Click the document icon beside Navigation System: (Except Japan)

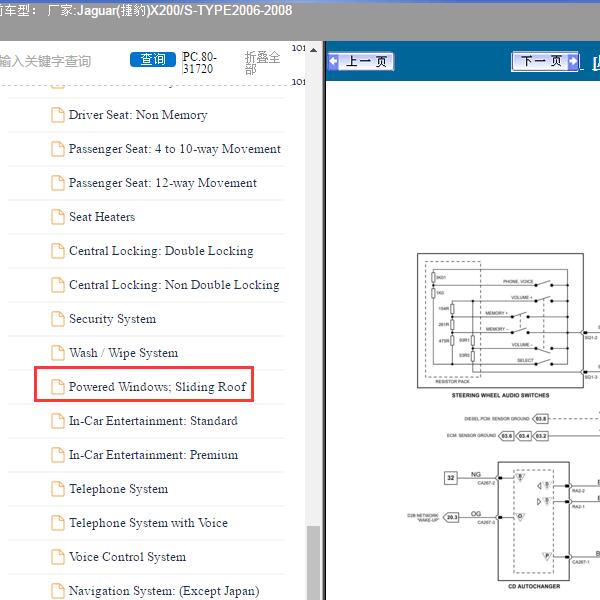tap(58, 591)
